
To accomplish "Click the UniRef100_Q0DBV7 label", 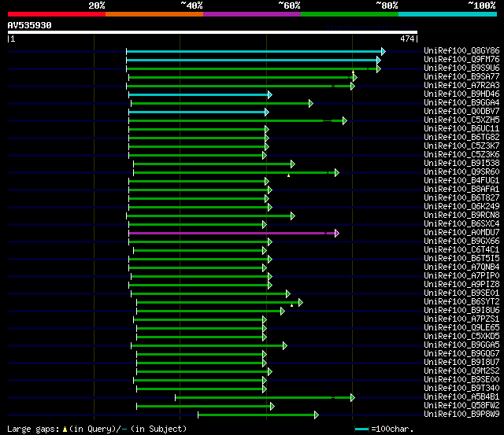I will (x=461, y=112).
